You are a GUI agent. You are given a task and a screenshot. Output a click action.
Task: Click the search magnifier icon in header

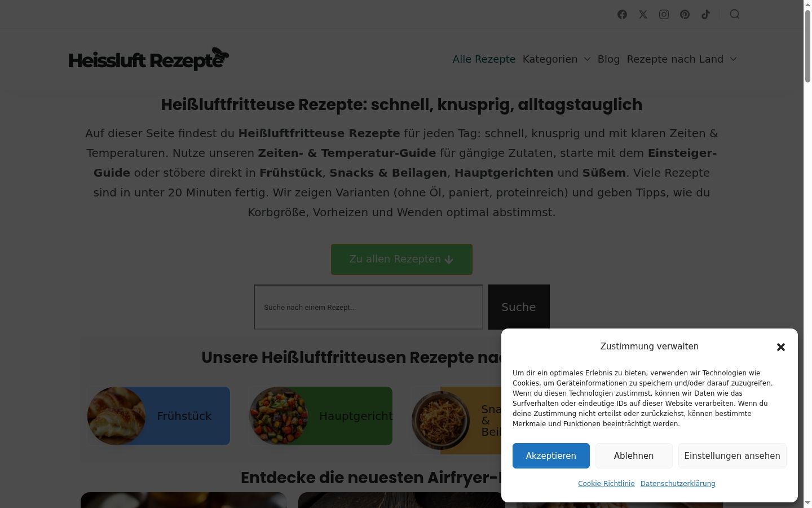tap(734, 14)
